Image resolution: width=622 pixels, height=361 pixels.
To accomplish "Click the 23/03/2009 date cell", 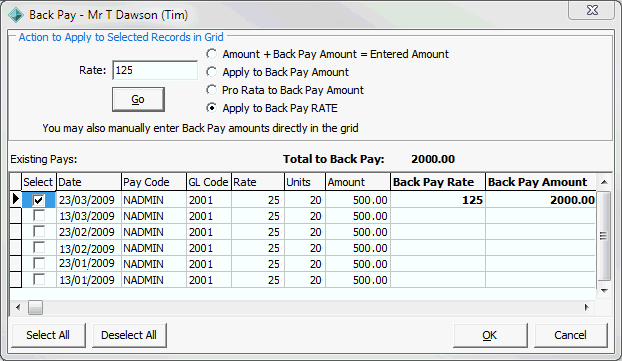I will point(89,200).
